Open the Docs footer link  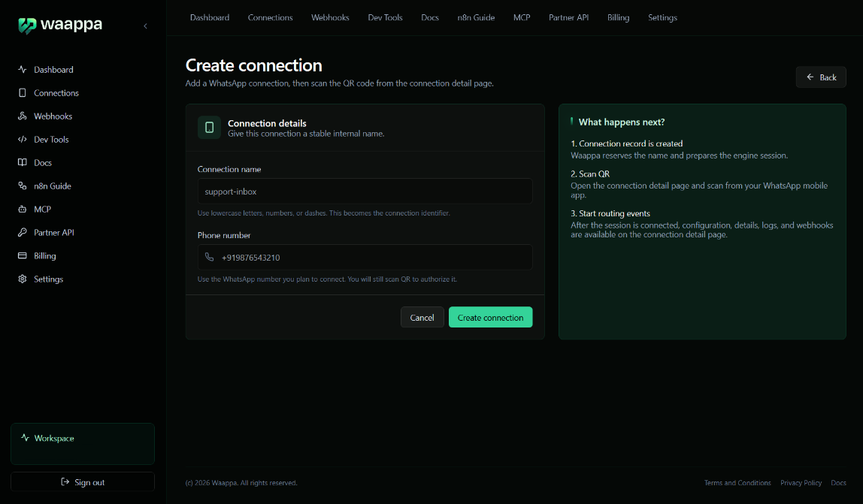[x=838, y=482]
